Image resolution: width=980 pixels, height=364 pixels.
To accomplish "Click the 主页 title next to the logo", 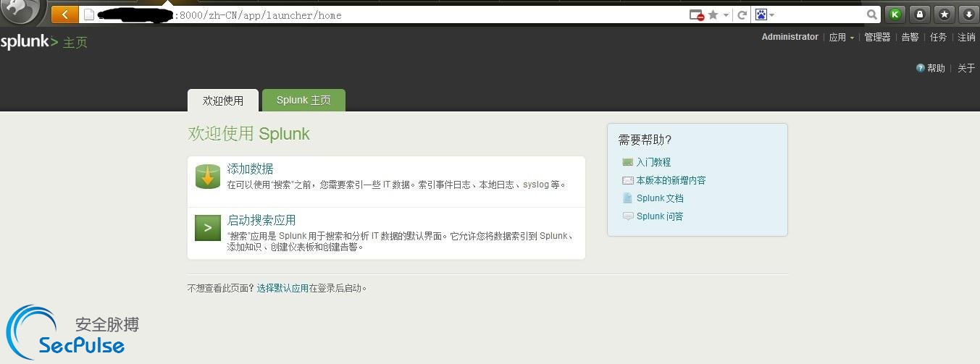I will pyautogui.click(x=75, y=43).
